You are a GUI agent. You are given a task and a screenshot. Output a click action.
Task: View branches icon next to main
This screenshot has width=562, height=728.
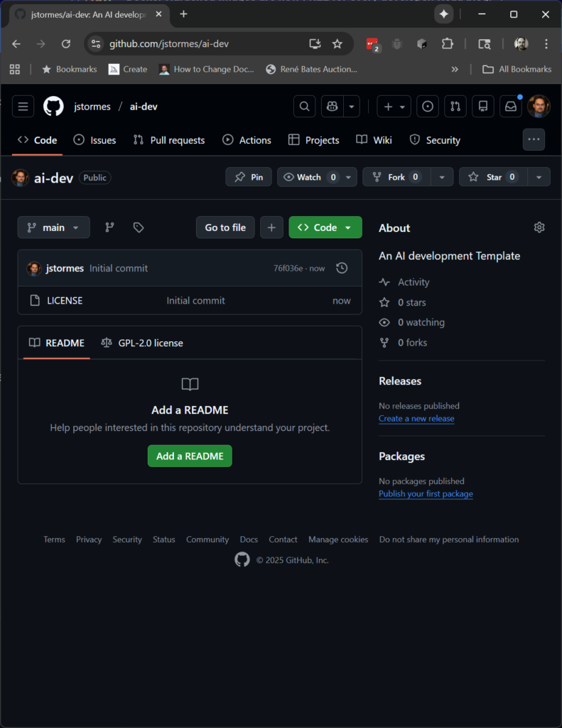click(109, 227)
